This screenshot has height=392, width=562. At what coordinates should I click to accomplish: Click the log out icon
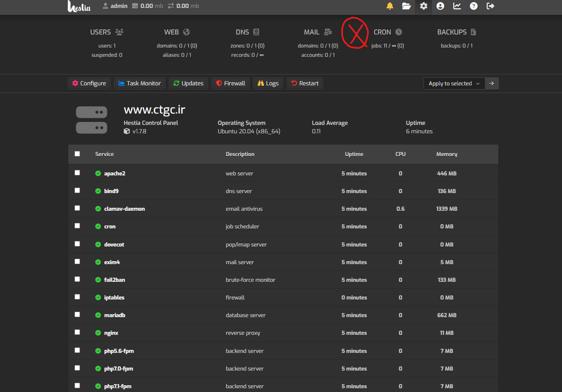click(x=490, y=6)
